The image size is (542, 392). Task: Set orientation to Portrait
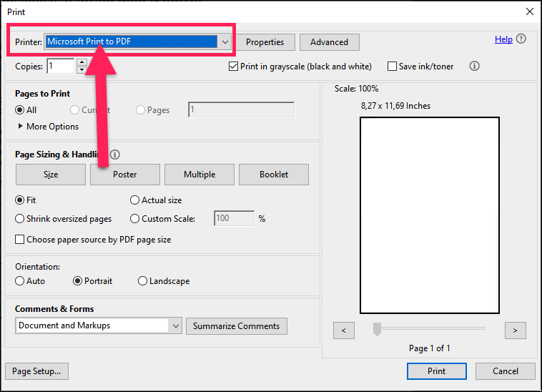pyautogui.click(x=77, y=281)
